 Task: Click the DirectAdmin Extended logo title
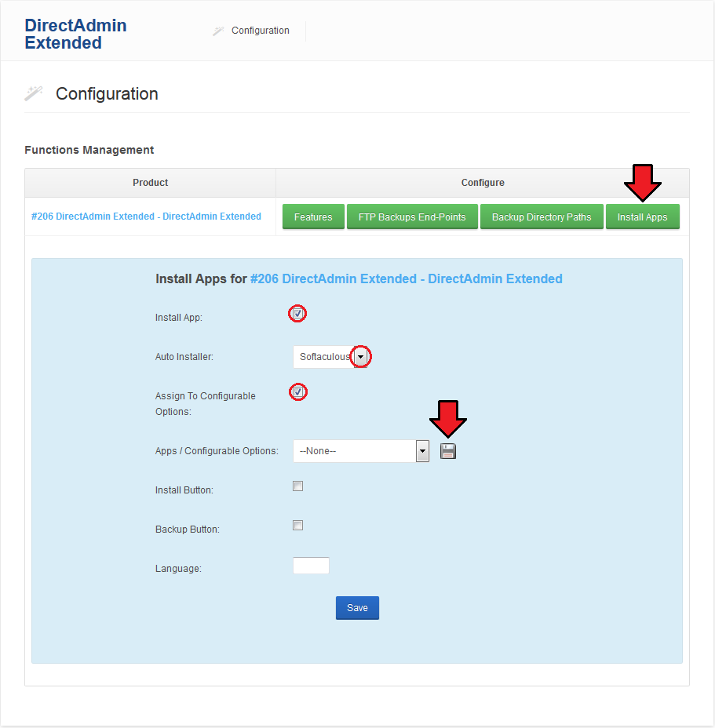point(75,34)
